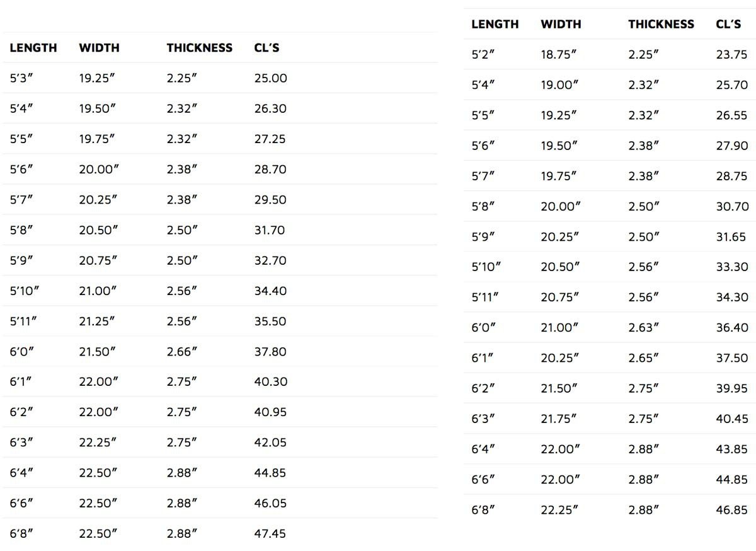756x551 pixels.
Task: Click the LENGTH header in the left table
Action: 33,48
